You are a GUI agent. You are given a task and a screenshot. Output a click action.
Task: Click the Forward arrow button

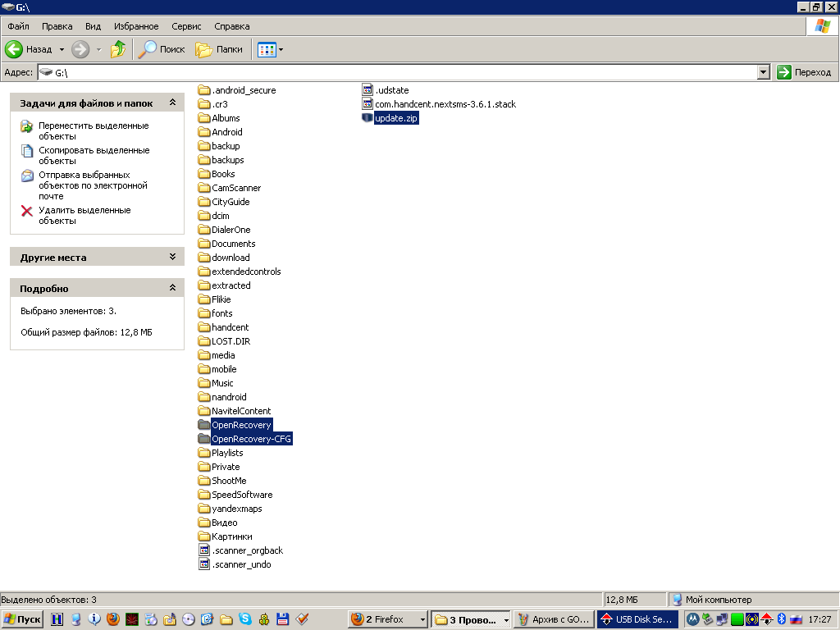point(80,49)
